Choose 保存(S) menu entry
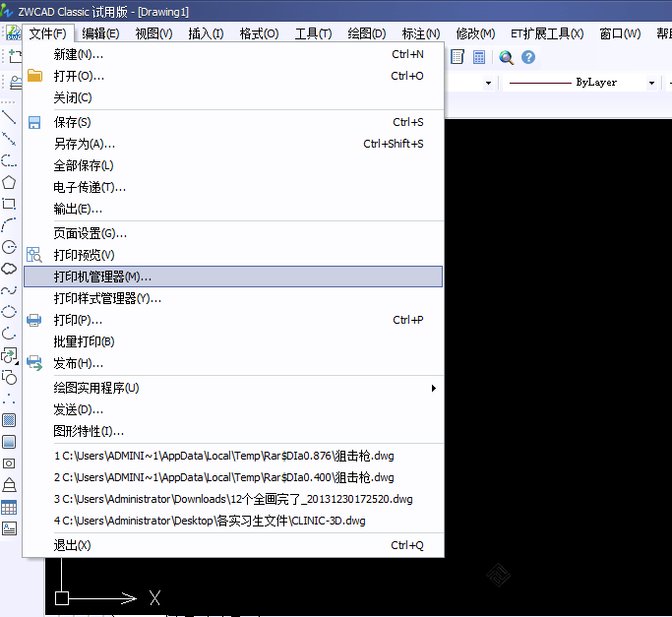The image size is (672, 617). (x=233, y=122)
